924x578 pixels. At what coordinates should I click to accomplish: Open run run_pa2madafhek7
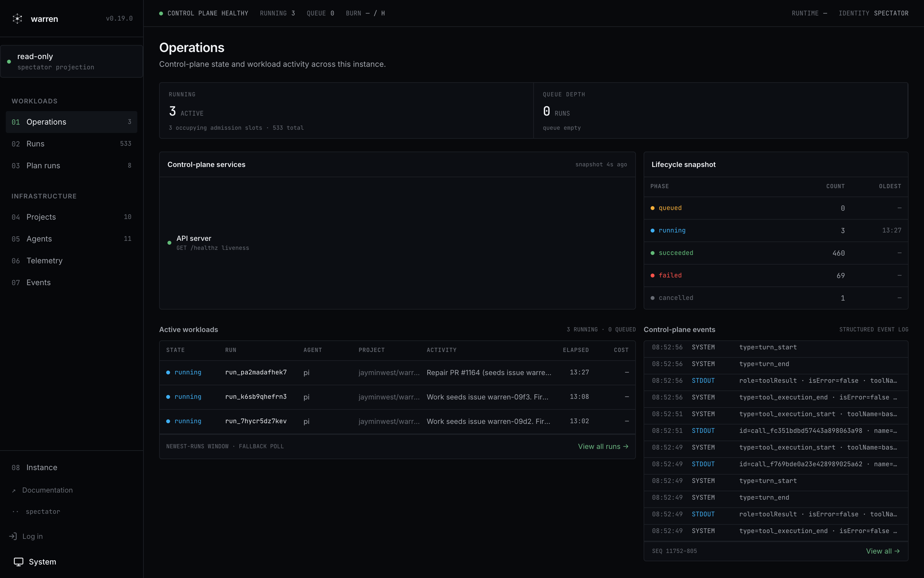point(256,372)
